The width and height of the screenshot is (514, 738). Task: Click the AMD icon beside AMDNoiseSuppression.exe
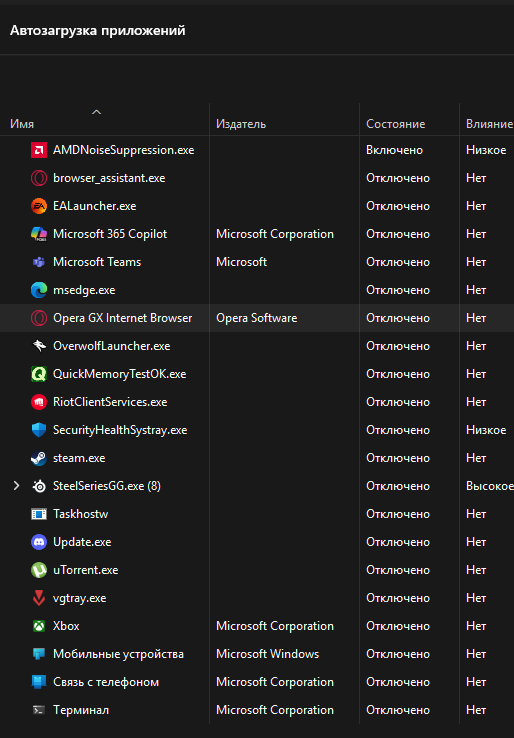point(39,150)
